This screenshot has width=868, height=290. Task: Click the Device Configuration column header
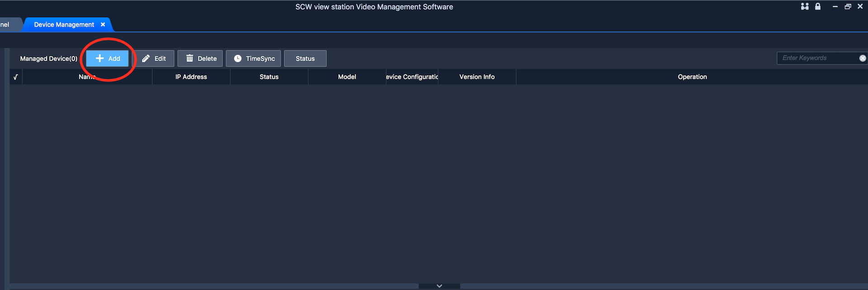coord(412,77)
